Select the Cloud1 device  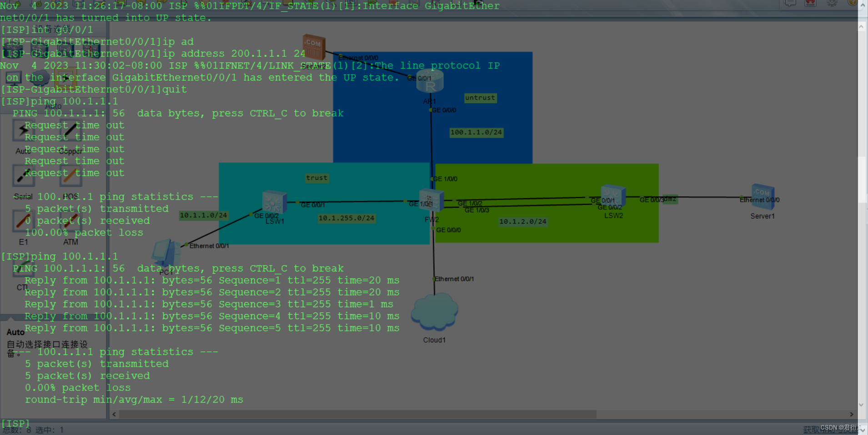(x=434, y=311)
